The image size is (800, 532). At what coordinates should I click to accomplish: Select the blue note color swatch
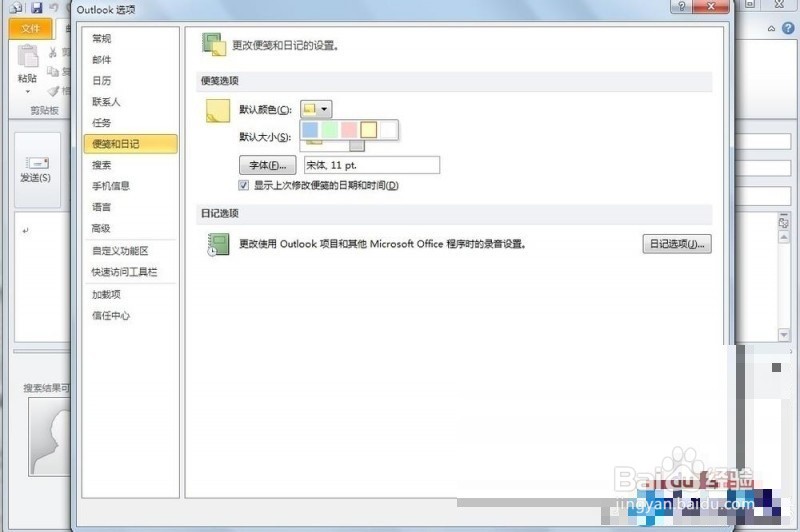[310, 130]
